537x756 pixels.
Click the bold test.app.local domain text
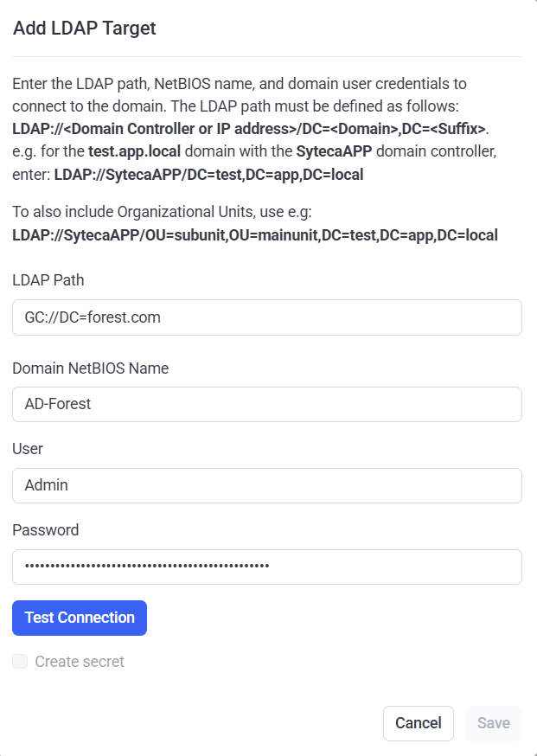[137, 152]
